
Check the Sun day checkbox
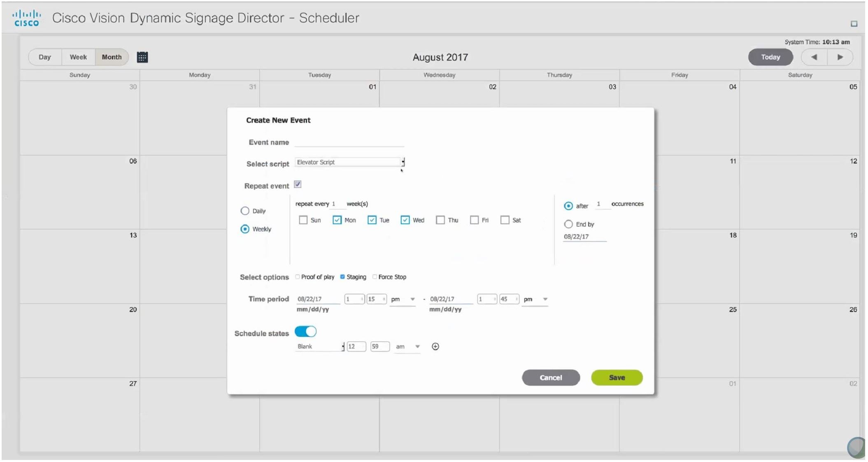[x=303, y=220]
